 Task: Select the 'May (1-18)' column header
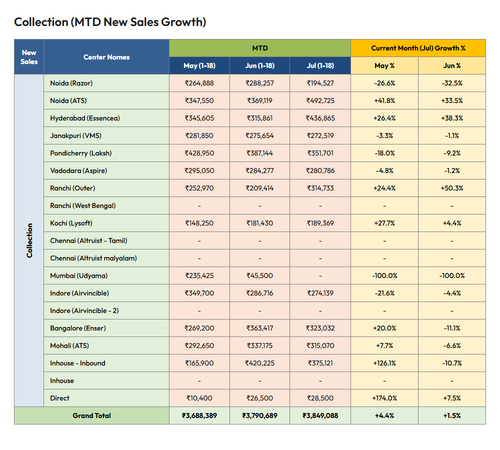click(x=199, y=66)
